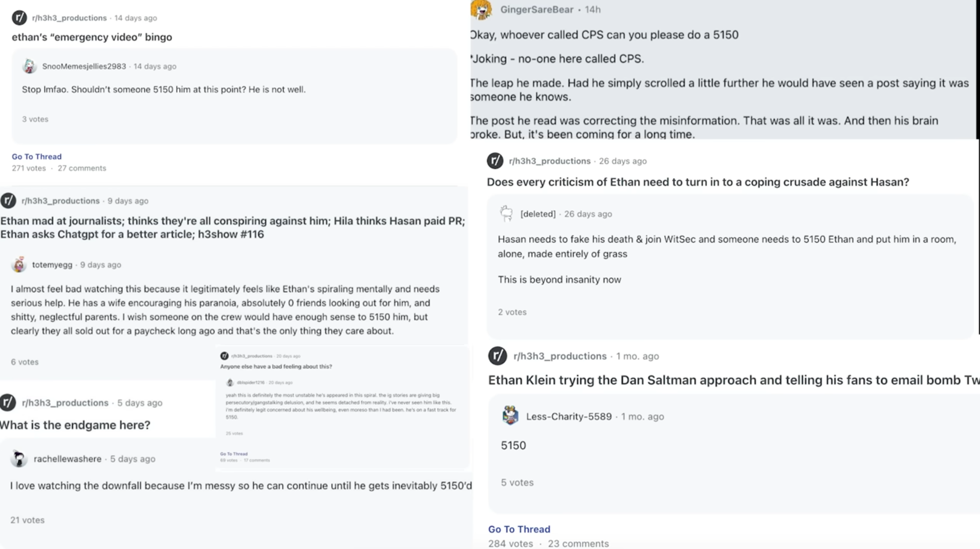Click the subreddit icon on 'What is the endgame here?'
The width and height of the screenshot is (980, 549).
click(8, 403)
